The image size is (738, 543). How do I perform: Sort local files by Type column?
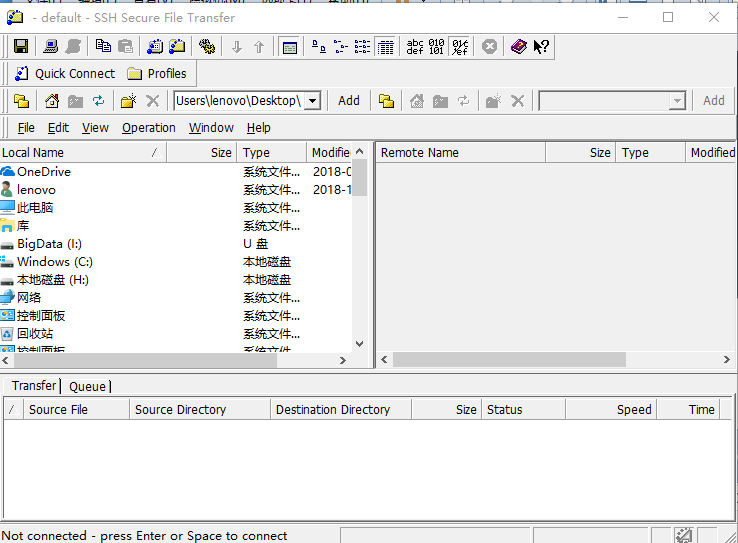[272, 152]
